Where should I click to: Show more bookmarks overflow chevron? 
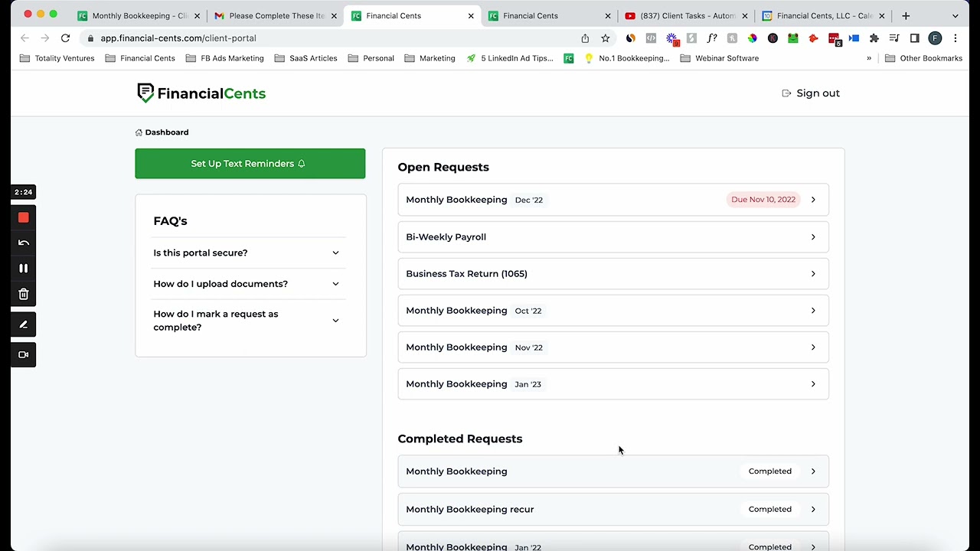click(x=869, y=58)
